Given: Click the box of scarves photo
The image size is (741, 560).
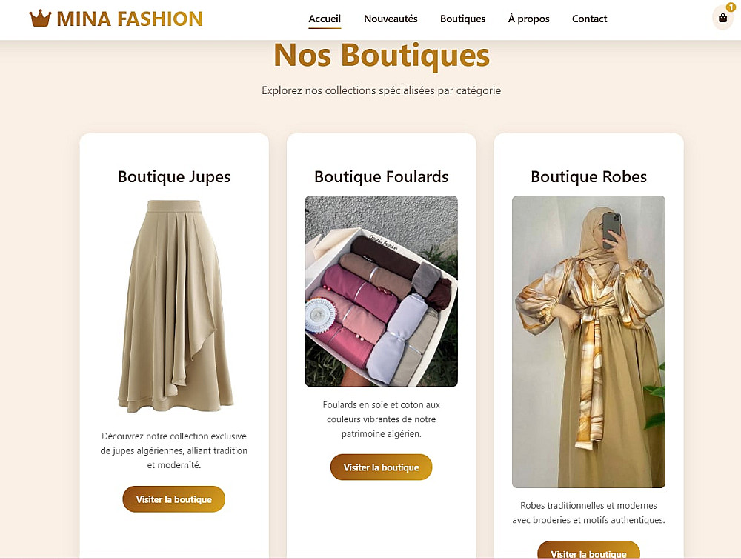Looking at the screenshot, I should tap(381, 291).
